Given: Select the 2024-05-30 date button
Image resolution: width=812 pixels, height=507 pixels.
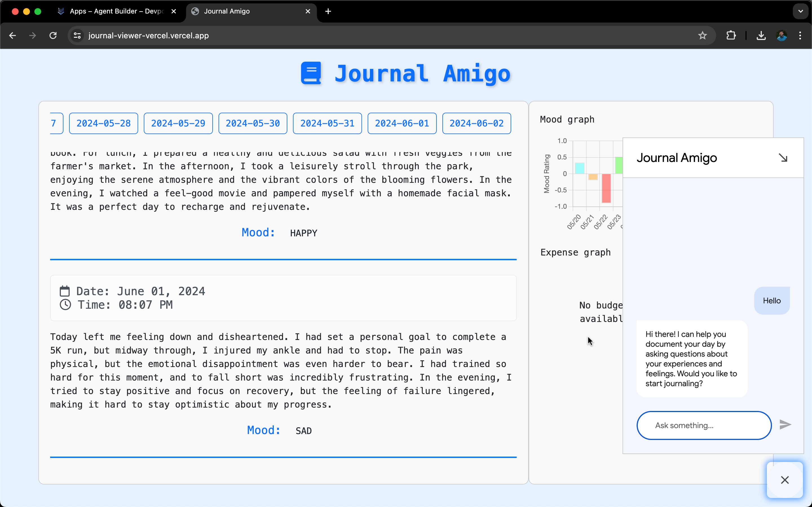Looking at the screenshot, I should coord(253,123).
